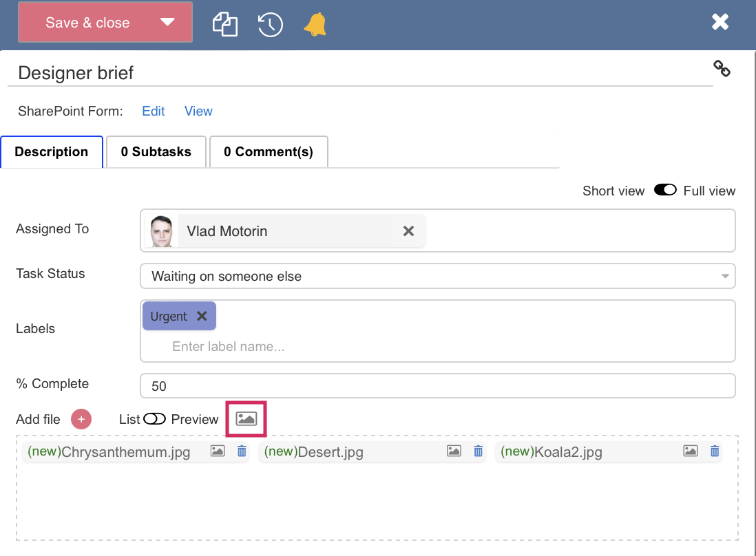The width and height of the screenshot is (756, 556).
Task: Expand the Save & close dropdown arrow
Action: pyautogui.click(x=168, y=22)
